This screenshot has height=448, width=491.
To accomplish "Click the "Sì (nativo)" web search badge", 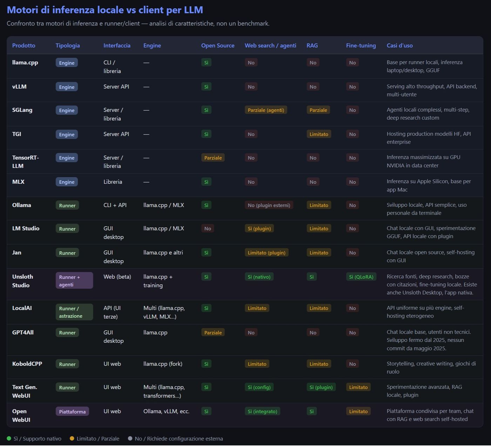I will click(x=259, y=277).
